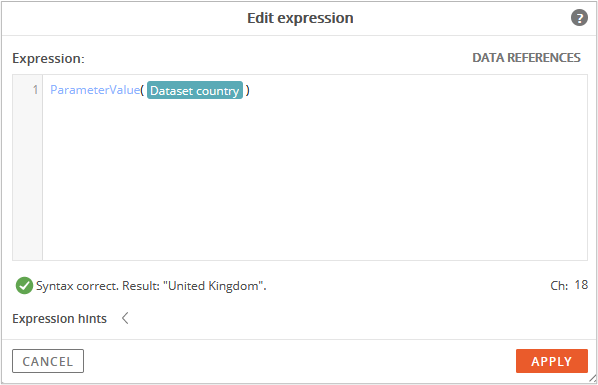Click line number 1 in the gutter
The image size is (598, 385).
point(35,90)
